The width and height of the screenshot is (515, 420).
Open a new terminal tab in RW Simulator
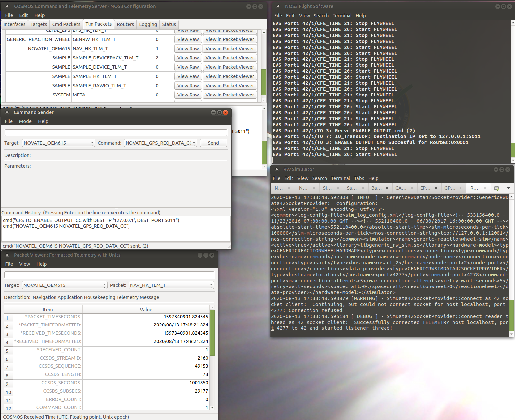pos(497,188)
